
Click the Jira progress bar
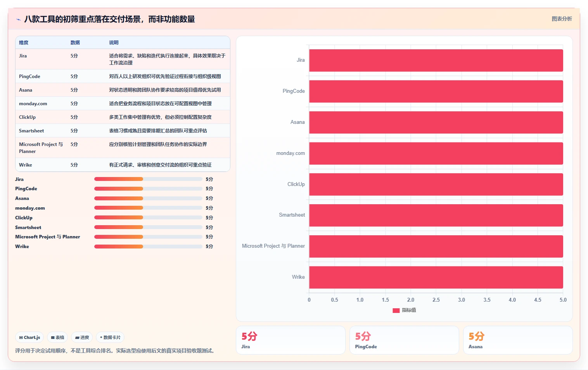(148, 179)
